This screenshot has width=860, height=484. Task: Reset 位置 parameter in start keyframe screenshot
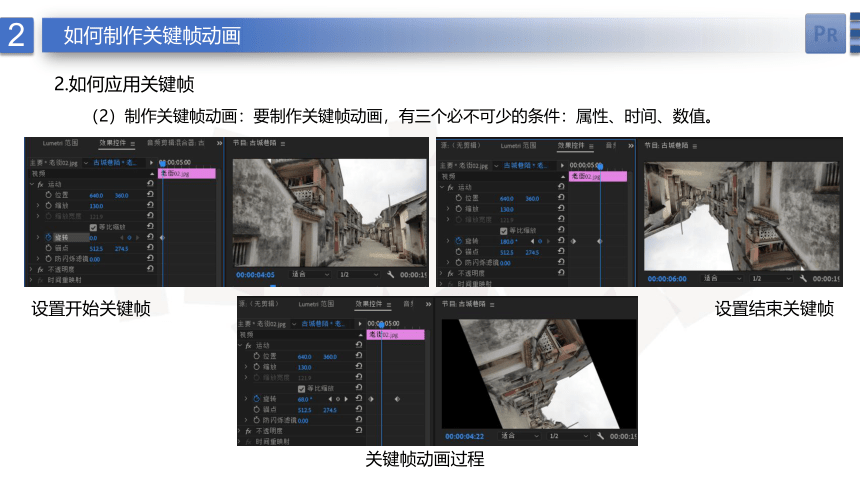pos(150,194)
